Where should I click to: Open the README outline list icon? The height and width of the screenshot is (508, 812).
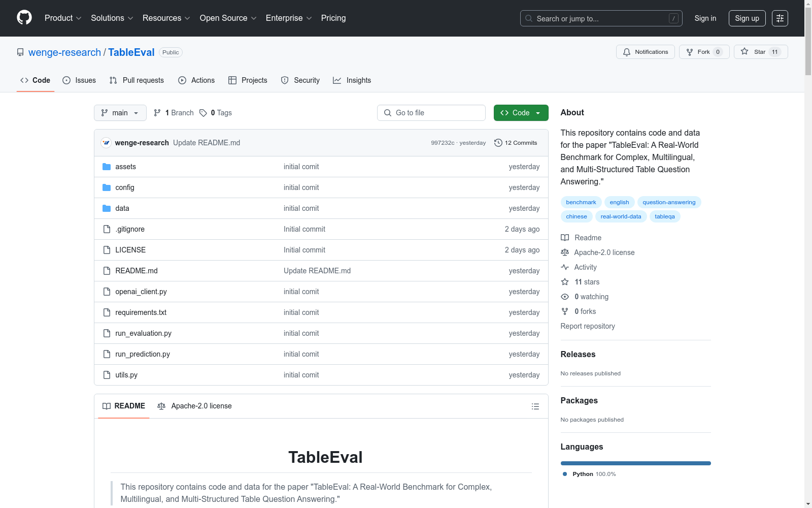tap(535, 406)
